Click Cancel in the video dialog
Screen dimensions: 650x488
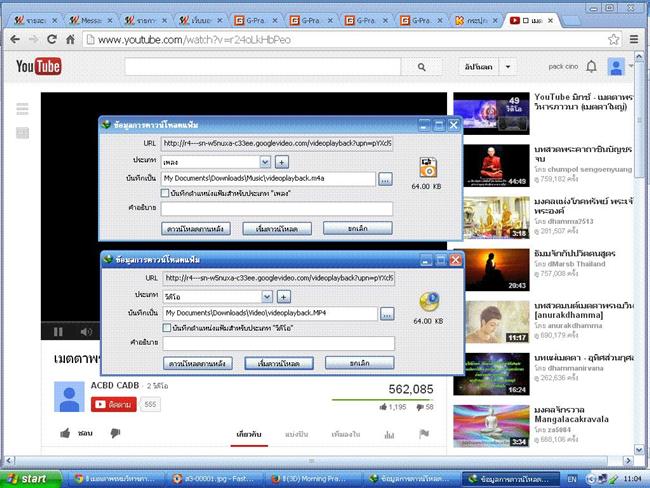pyautogui.click(x=360, y=363)
